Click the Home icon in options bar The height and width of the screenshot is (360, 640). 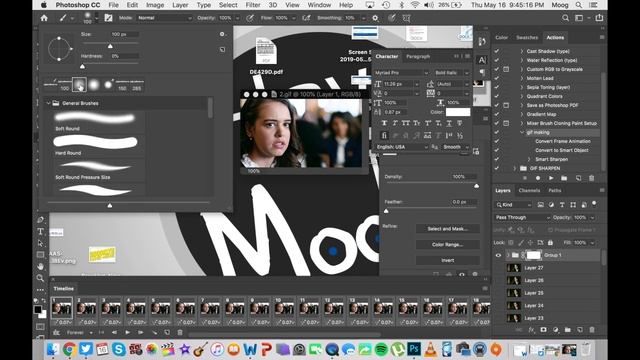click(x=44, y=18)
